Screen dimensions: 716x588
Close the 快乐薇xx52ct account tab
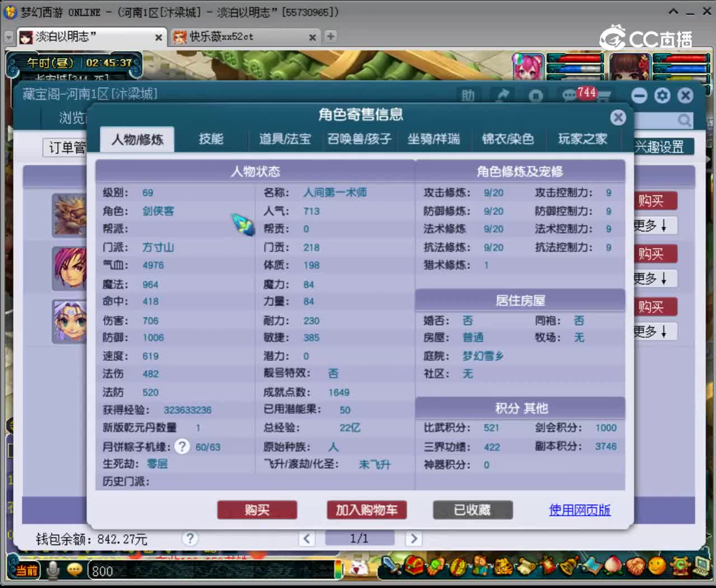tap(313, 37)
